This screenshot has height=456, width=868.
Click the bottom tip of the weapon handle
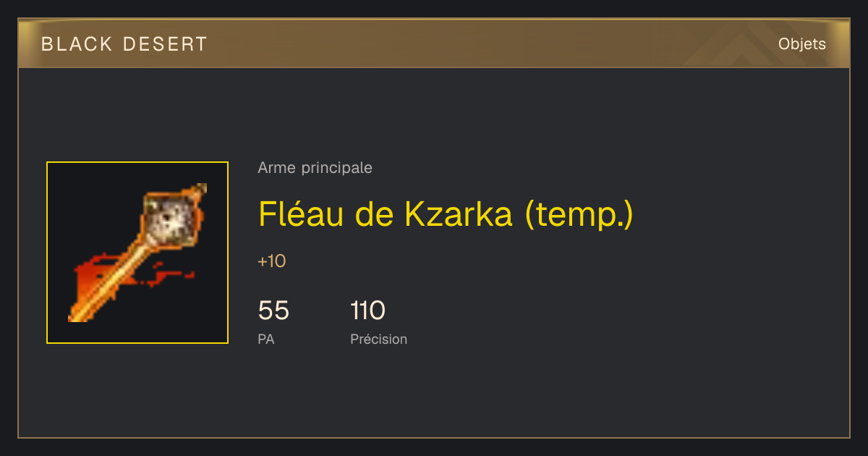[x=72, y=318]
